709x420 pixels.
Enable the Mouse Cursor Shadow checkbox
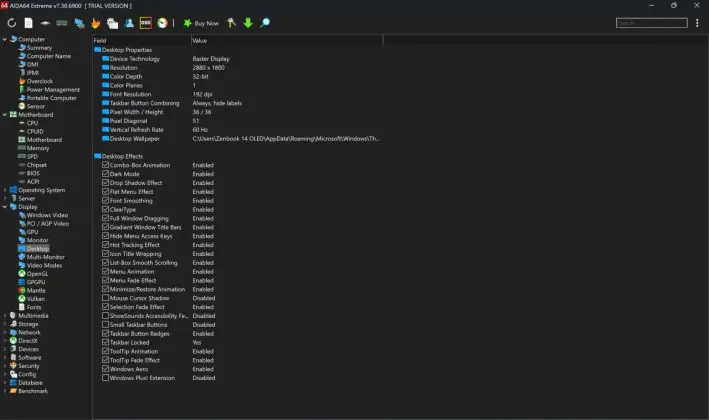pyautogui.click(x=105, y=298)
